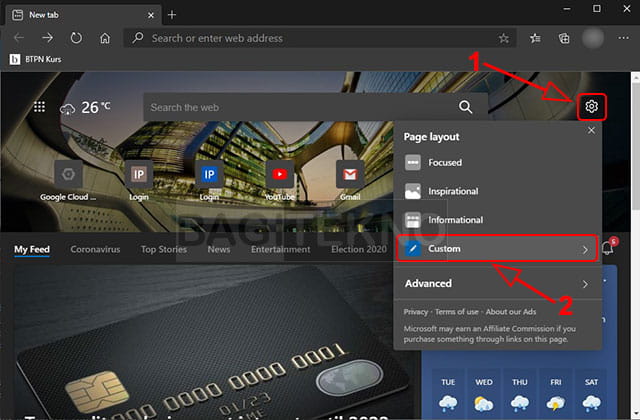
Task: Expand the Advanced settings option
Action: coord(497,283)
